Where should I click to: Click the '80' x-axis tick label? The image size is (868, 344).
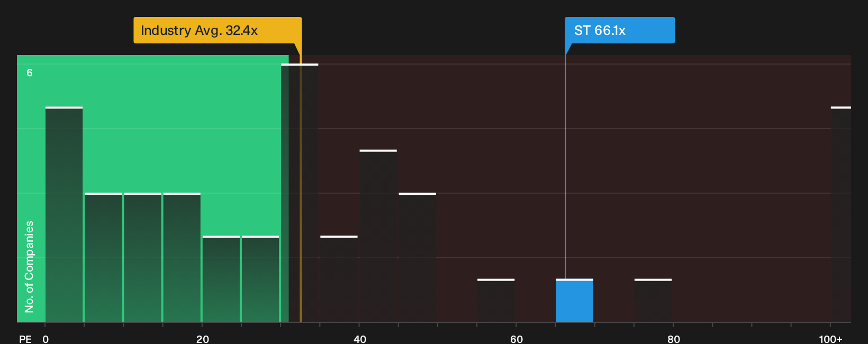(x=674, y=339)
